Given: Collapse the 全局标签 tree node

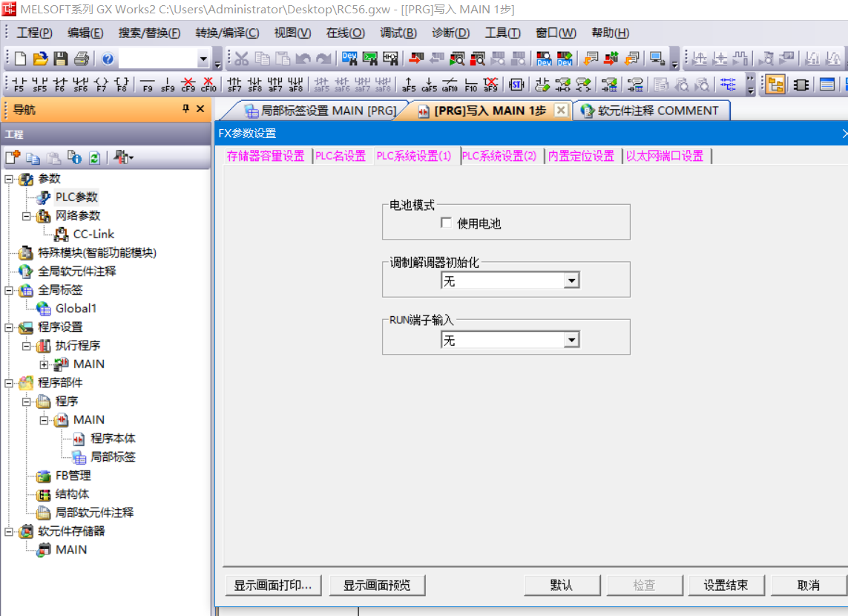Looking at the screenshot, I should 9,290.
